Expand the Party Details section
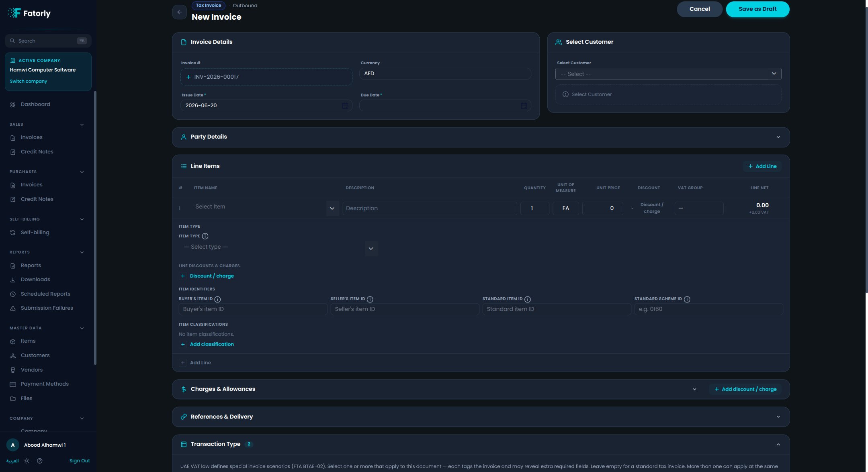The width and height of the screenshot is (868, 472). [x=778, y=137]
